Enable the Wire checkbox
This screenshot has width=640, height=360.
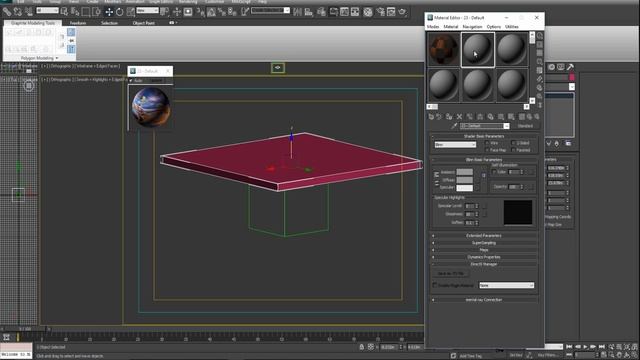[487, 143]
